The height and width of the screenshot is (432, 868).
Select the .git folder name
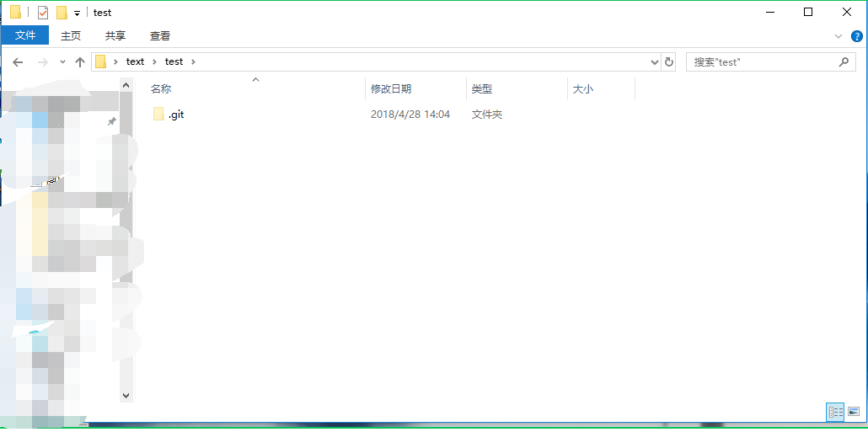pos(175,115)
